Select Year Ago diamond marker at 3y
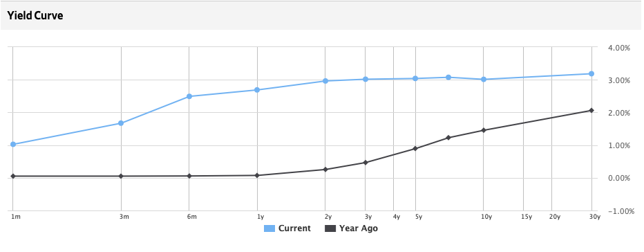The width and height of the screenshot is (644, 252). point(365,163)
